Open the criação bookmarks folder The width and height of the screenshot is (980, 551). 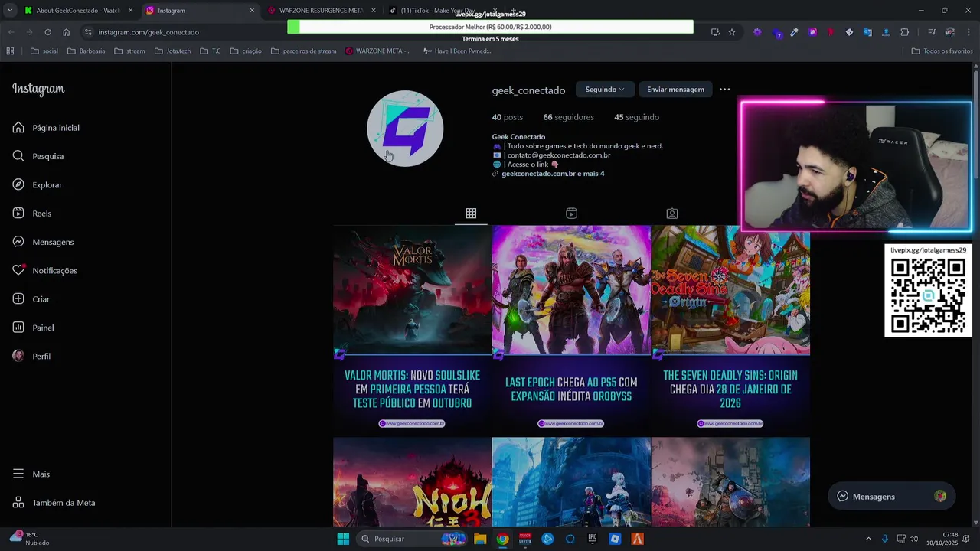click(245, 51)
